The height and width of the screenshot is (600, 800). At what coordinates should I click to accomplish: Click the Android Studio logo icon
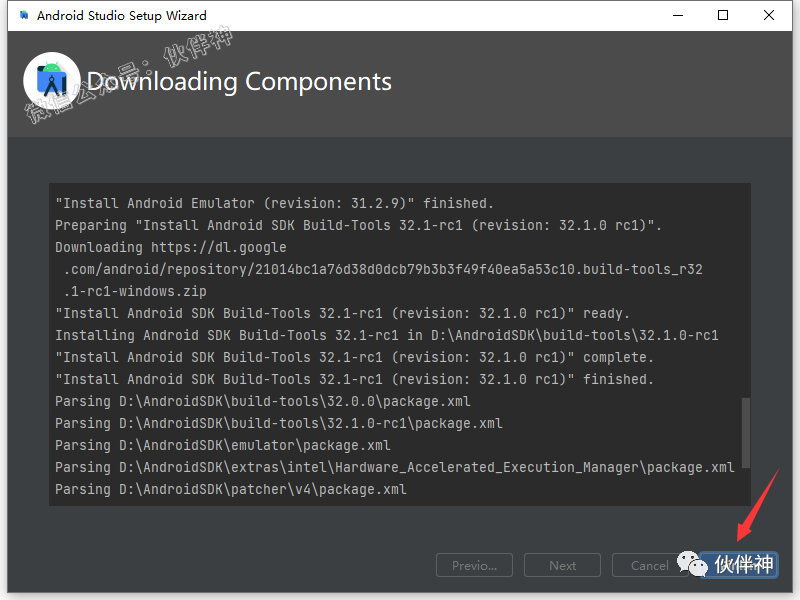pos(52,81)
